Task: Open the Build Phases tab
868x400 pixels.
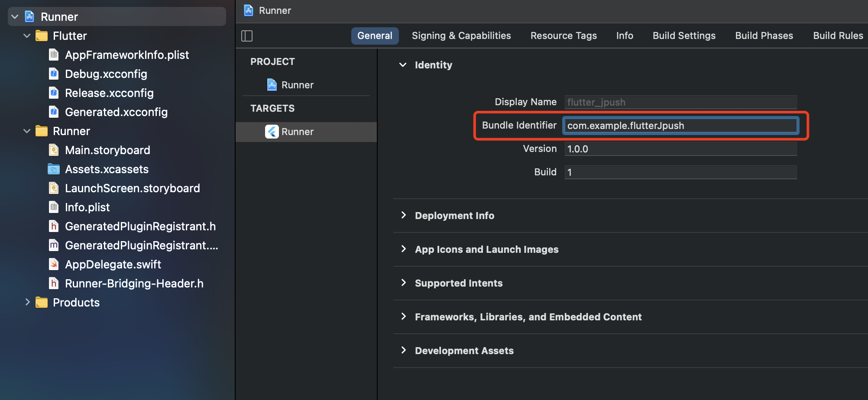Action: tap(764, 36)
